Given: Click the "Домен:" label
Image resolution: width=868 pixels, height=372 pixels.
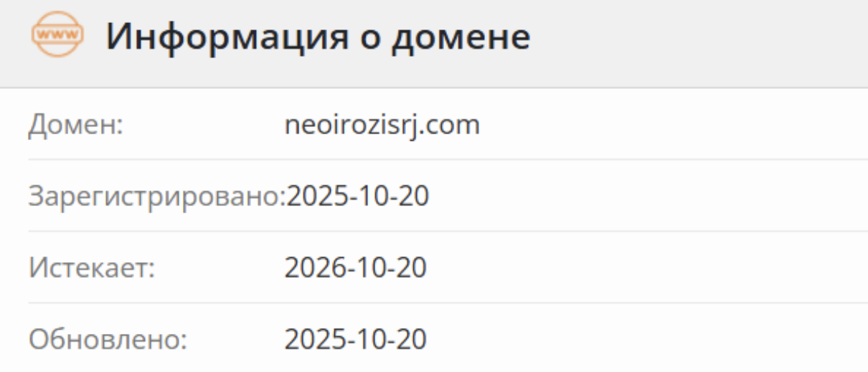Looking at the screenshot, I should [77, 125].
